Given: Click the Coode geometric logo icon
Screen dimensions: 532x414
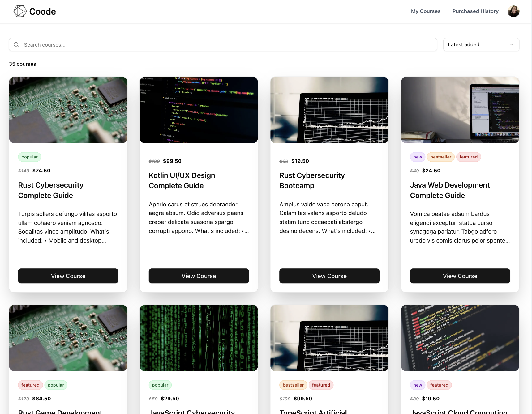Looking at the screenshot, I should pyautogui.click(x=20, y=11).
